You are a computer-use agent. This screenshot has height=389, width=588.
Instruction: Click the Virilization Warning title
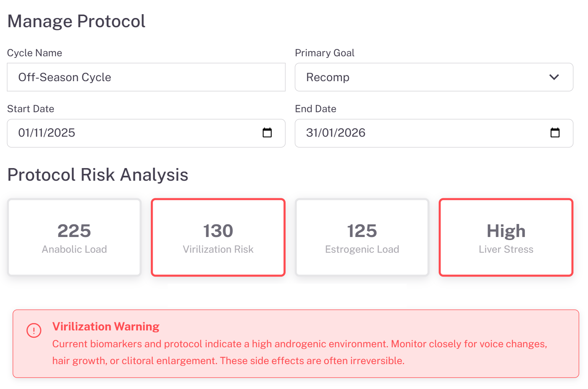tap(106, 327)
